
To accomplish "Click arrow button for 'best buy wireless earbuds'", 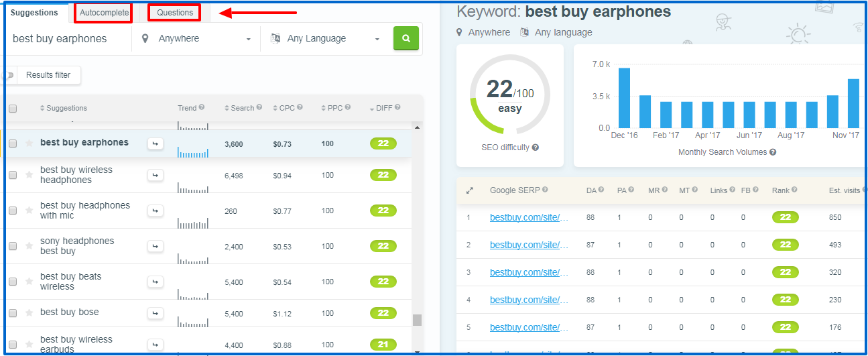I will [156, 345].
